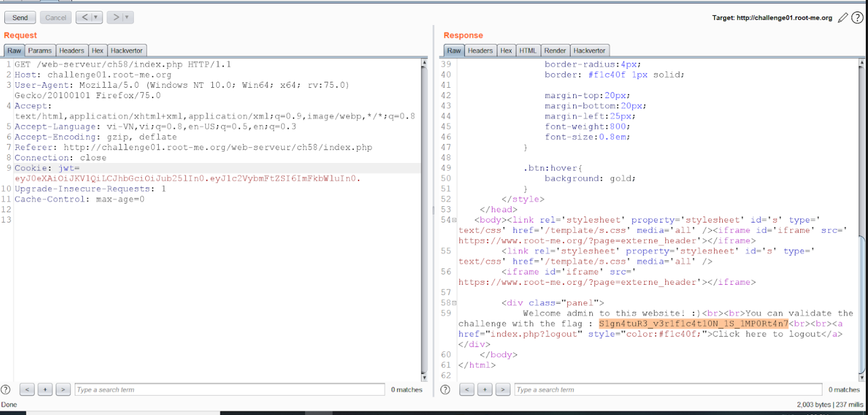868x415 pixels.
Task: Click the Target: http://challenge01.root-me.org label
Action: [772, 18]
